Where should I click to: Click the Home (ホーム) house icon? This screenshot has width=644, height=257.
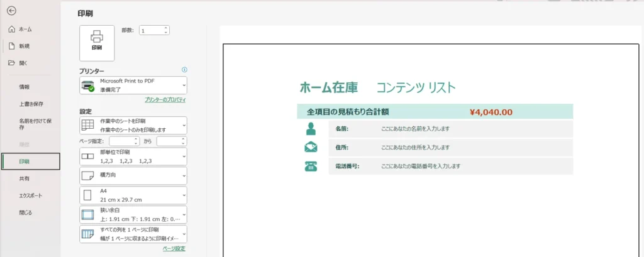(11, 29)
